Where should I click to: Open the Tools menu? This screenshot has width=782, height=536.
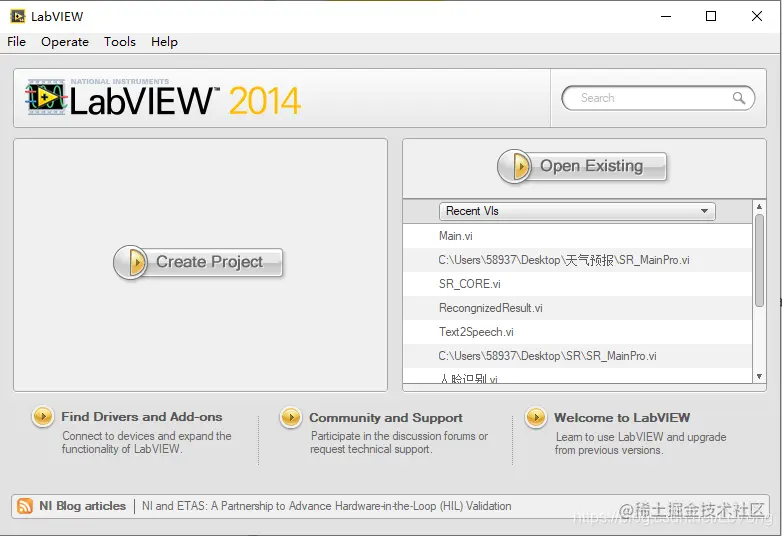click(x=120, y=42)
